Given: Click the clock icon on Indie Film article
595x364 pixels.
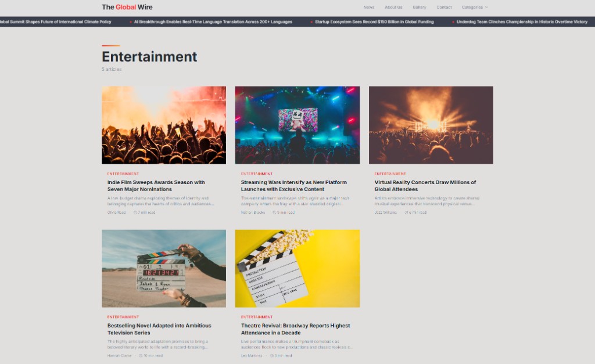Looking at the screenshot, I should coord(135,212).
